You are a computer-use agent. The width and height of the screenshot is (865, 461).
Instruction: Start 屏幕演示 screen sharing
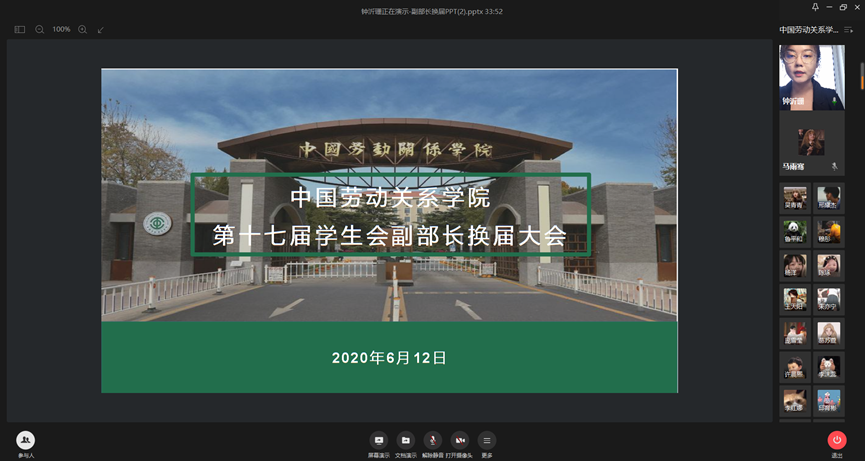tap(378, 444)
